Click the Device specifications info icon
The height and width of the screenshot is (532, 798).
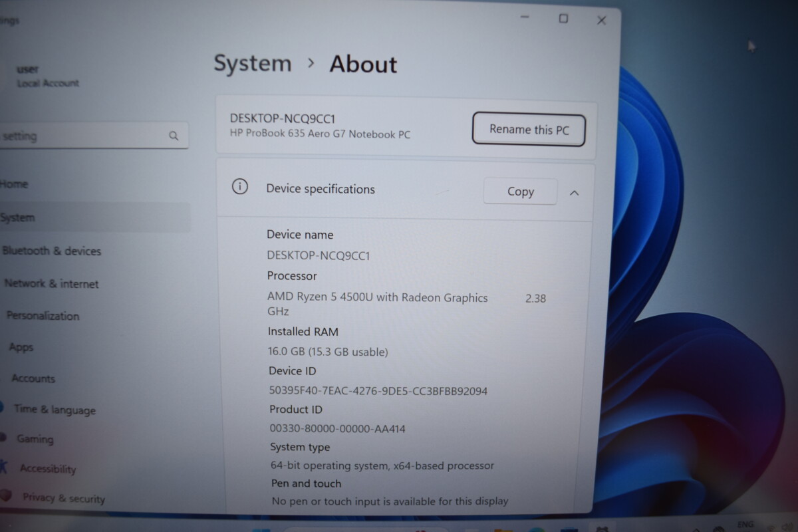click(x=239, y=188)
